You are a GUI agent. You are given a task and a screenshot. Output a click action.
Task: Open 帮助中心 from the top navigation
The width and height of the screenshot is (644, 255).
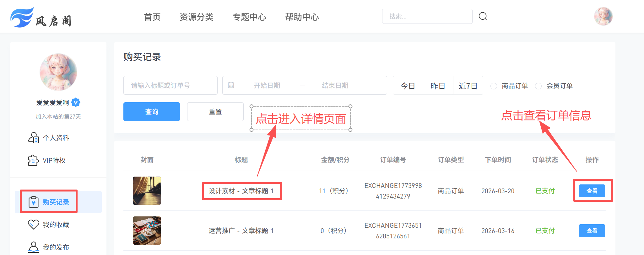302,17
